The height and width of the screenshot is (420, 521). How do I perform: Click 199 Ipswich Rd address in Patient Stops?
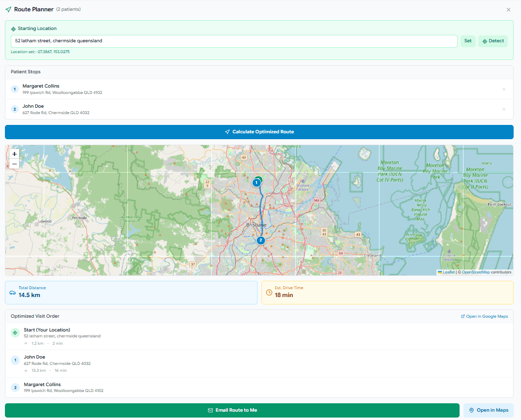tap(62, 93)
